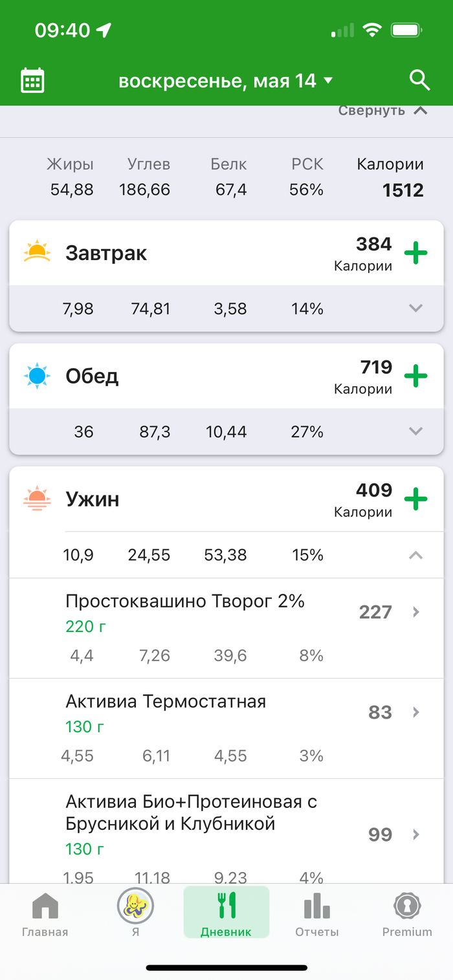Image resolution: width=453 pixels, height=980 pixels.
Task: Expand the Обед meal details chevron
Action: (416, 431)
